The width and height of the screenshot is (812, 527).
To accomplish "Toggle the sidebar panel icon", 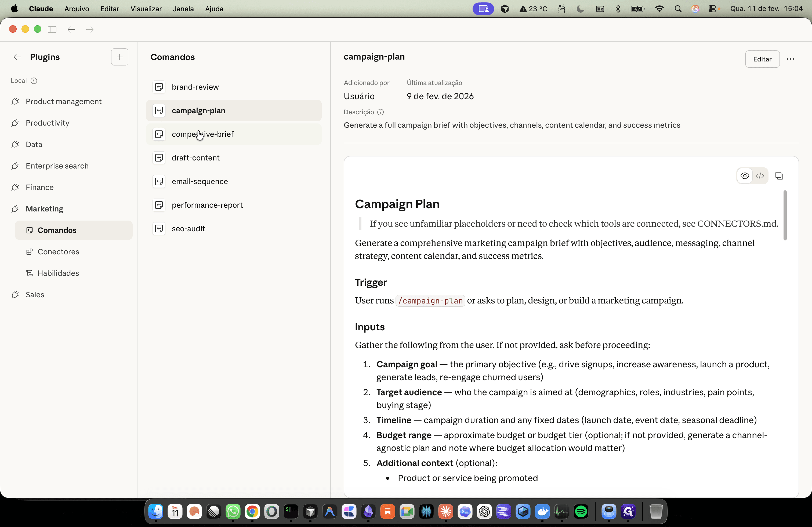I will [52, 29].
